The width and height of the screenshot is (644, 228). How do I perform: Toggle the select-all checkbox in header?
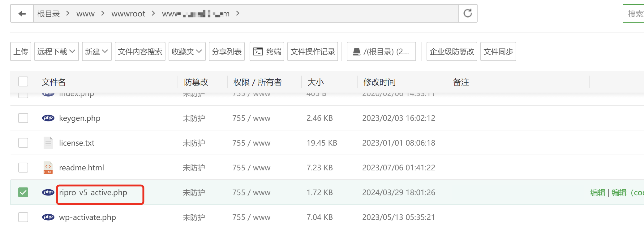click(x=23, y=81)
